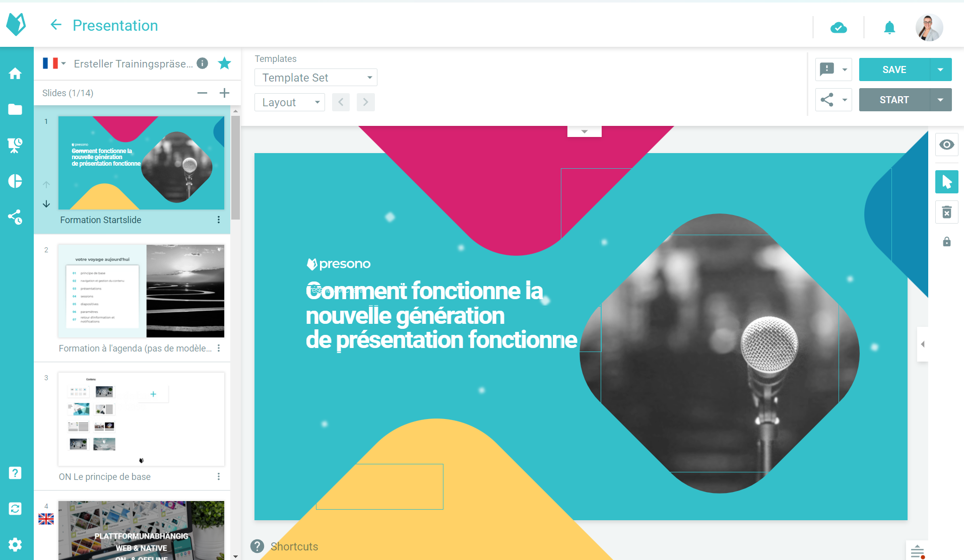The image size is (964, 560).
Task: Click the SAVE button
Action: (x=894, y=69)
